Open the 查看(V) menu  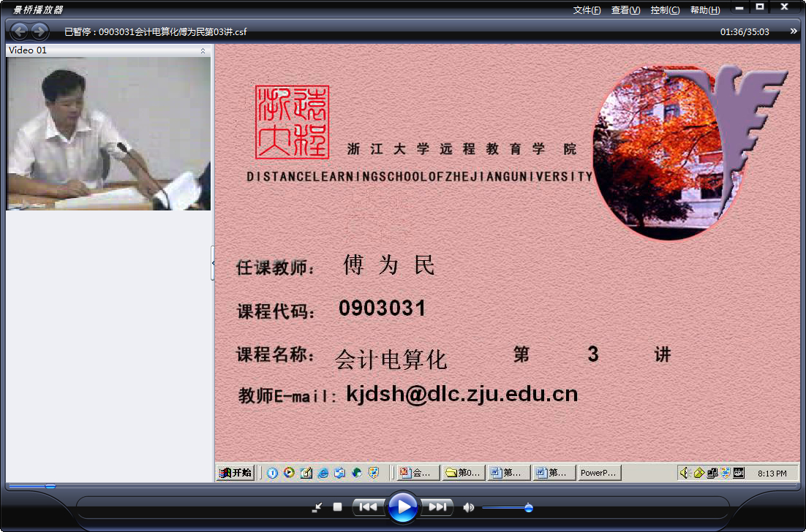coord(625,9)
